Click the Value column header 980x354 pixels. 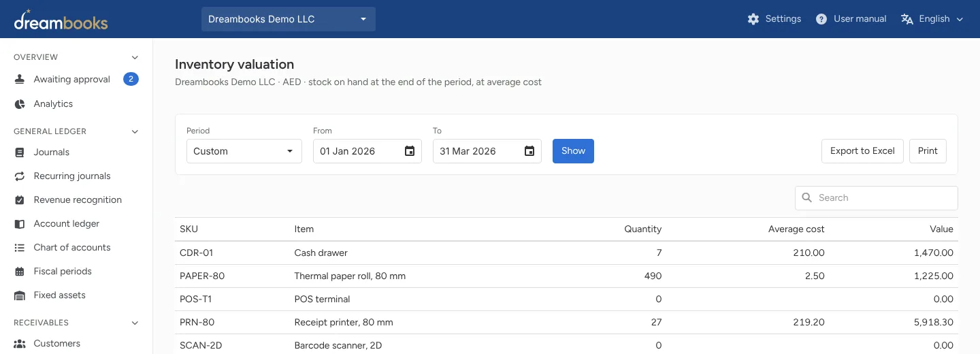(941, 229)
